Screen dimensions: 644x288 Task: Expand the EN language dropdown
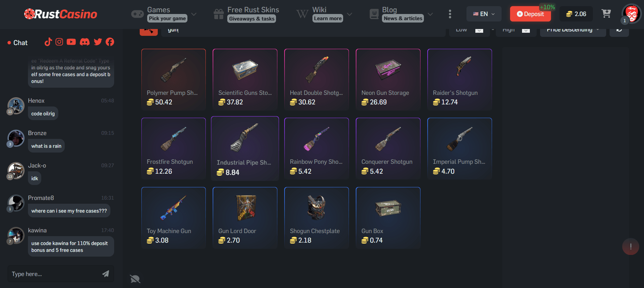484,14
